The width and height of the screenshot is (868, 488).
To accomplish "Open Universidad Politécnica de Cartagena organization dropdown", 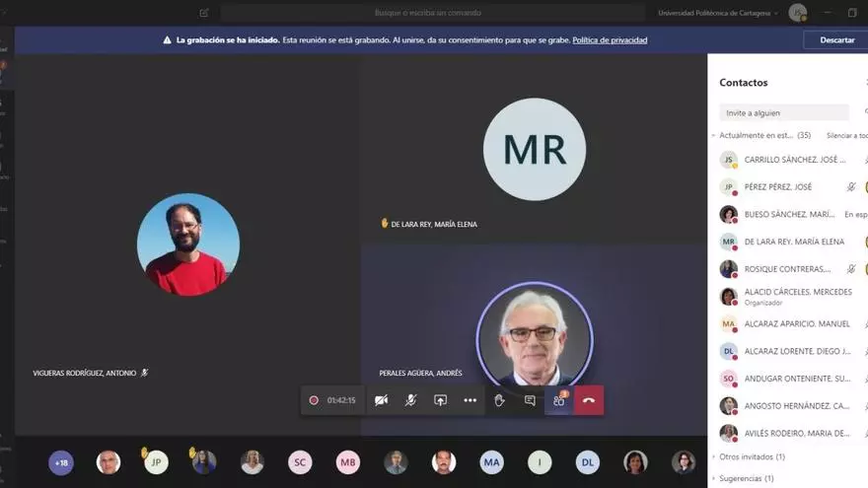I will (718, 13).
